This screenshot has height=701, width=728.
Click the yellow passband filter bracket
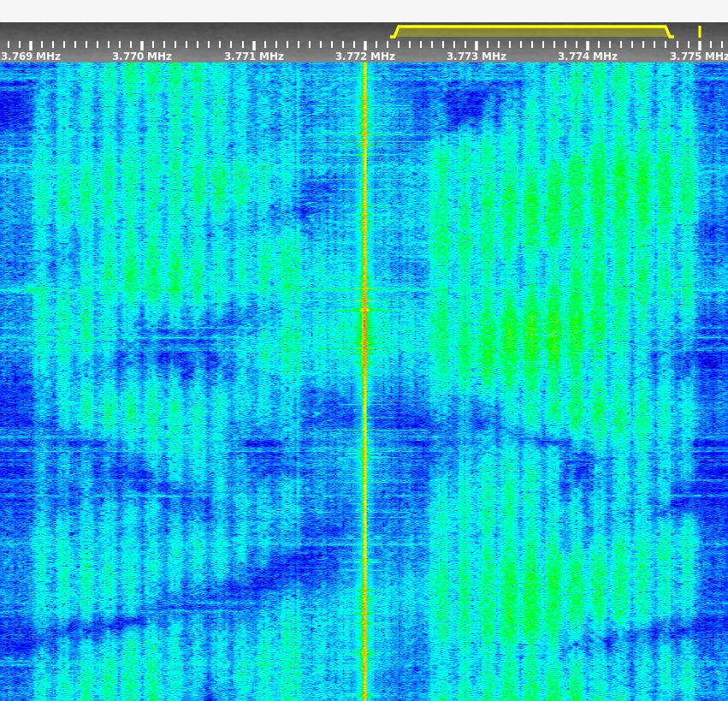click(531, 32)
